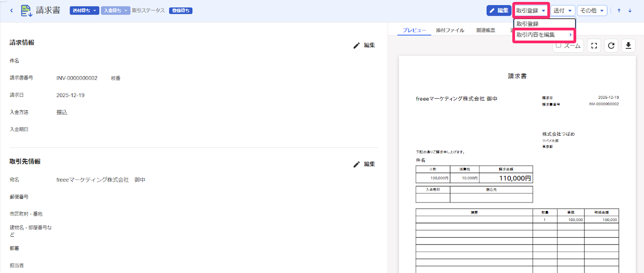The height and width of the screenshot is (273, 644).
Task: Expand the その他 dropdown button
Action: [x=592, y=10]
